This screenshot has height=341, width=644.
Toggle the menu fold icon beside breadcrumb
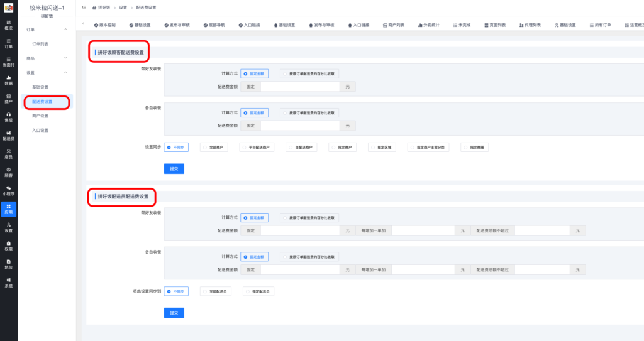tap(84, 8)
